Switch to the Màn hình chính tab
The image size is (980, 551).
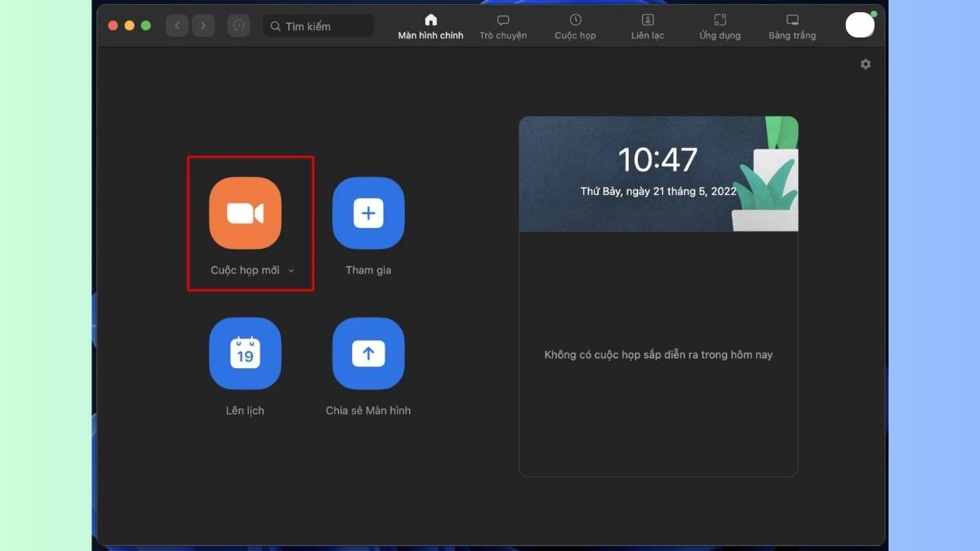click(430, 26)
